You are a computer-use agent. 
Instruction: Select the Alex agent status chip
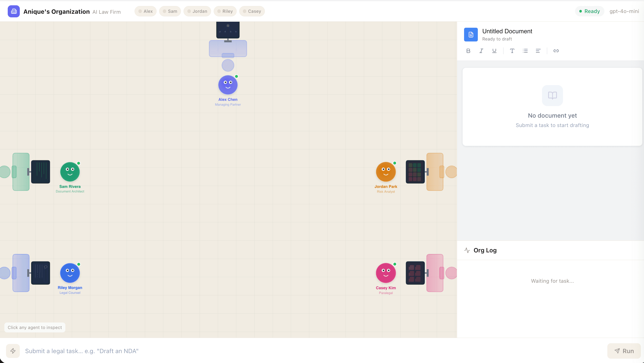tap(145, 11)
